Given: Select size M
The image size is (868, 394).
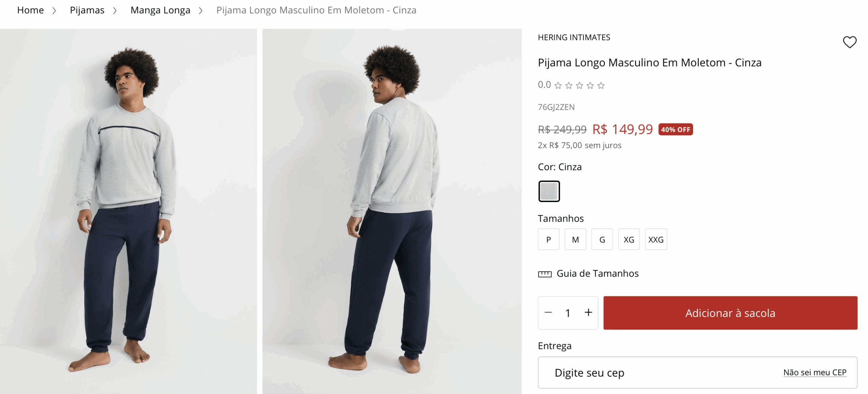Looking at the screenshot, I should (x=575, y=239).
